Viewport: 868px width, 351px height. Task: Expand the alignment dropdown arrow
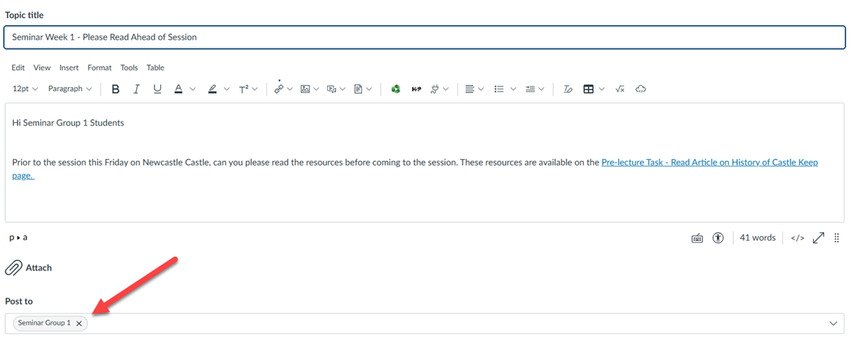coord(481,89)
